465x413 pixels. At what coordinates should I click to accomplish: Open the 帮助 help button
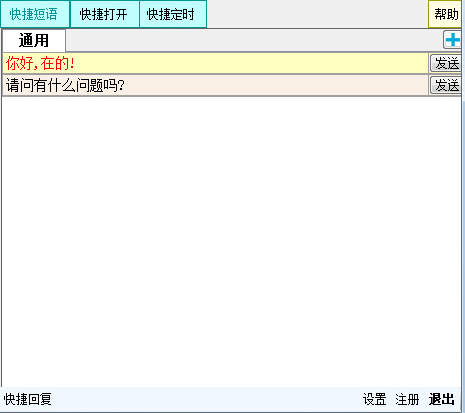[x=445, y=14]
